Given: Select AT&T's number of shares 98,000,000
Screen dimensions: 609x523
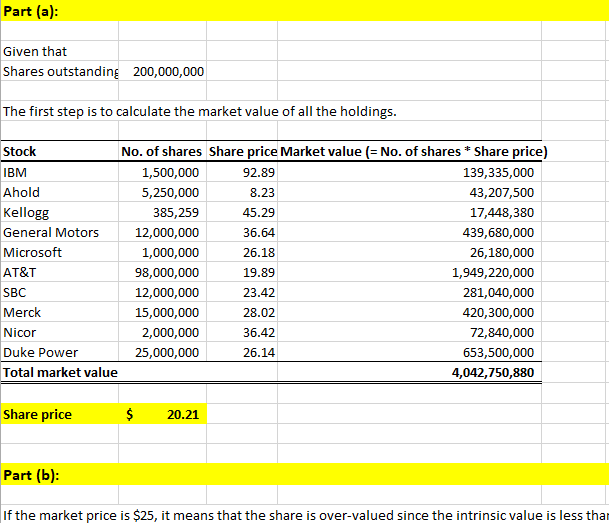Looking at the screenshot, I should pos(166,272).
